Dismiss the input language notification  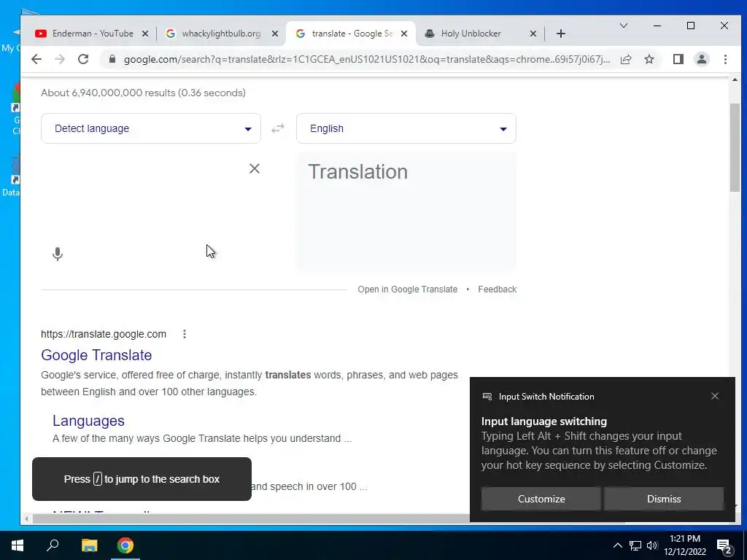point(664,499)
